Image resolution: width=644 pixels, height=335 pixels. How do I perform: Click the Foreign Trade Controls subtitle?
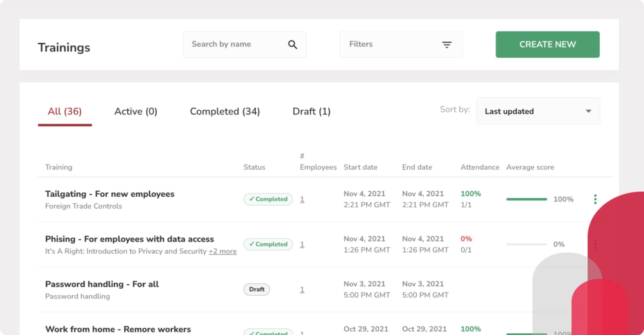pos(84,206)
